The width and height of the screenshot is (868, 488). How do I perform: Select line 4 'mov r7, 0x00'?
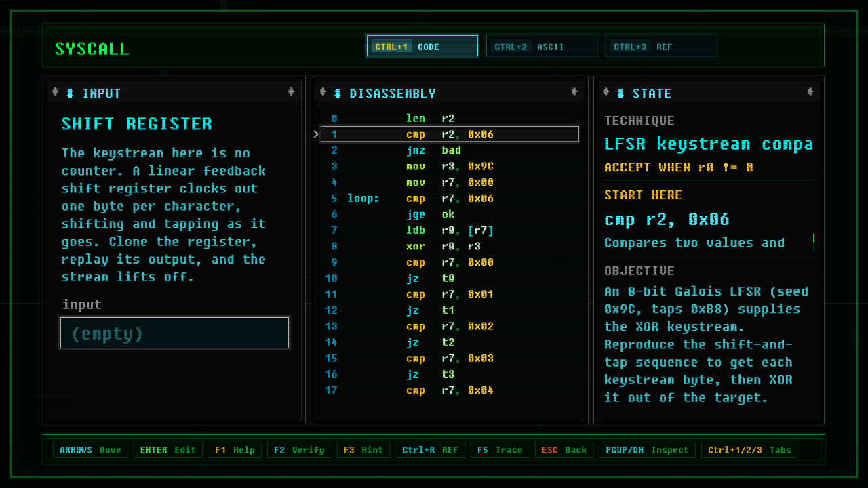coord(450,182)
